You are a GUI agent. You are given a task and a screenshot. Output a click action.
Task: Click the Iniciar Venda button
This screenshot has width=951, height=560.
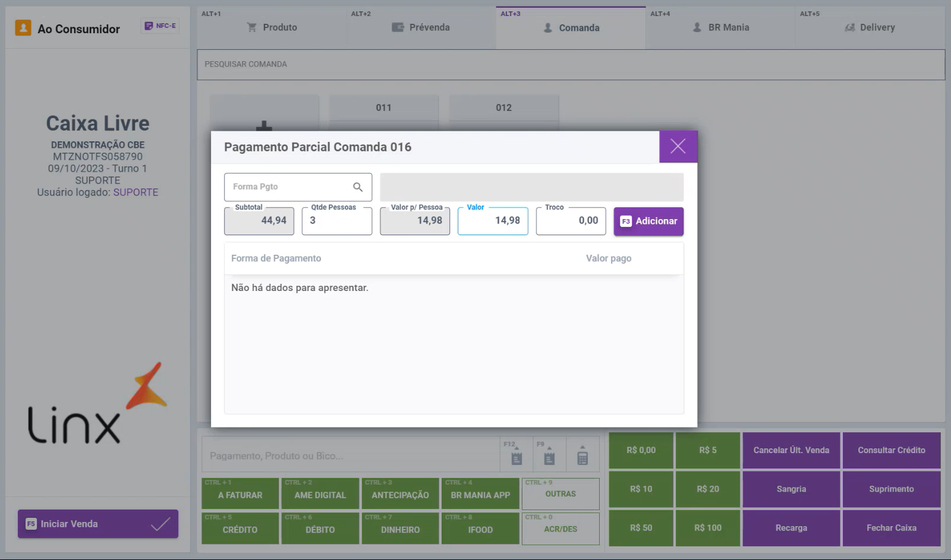tap(98, 524)
